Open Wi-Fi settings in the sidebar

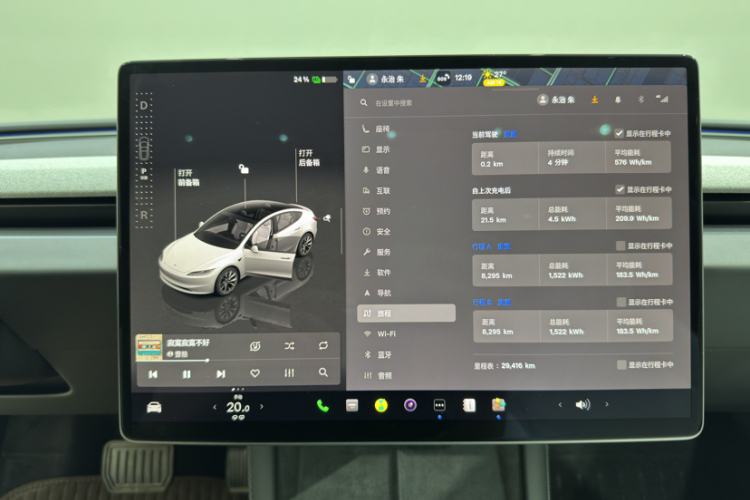pos(380,334)
